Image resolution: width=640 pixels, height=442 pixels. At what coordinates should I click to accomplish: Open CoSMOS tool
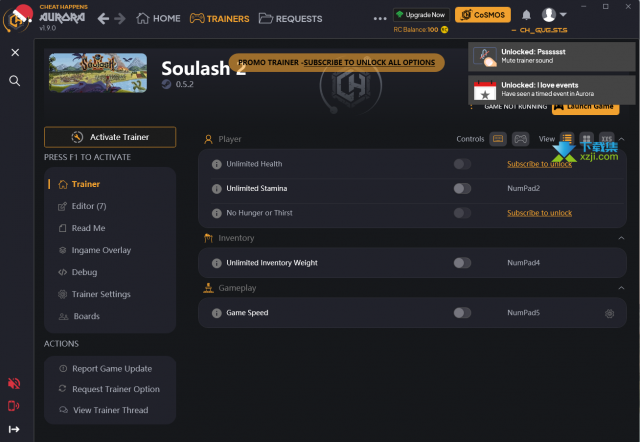[483, 15]
